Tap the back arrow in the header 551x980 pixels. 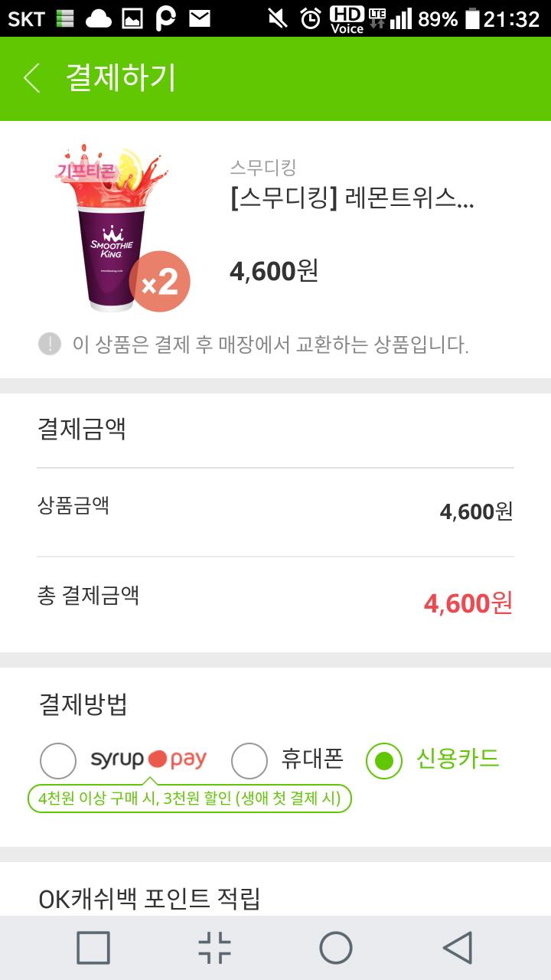32,78
